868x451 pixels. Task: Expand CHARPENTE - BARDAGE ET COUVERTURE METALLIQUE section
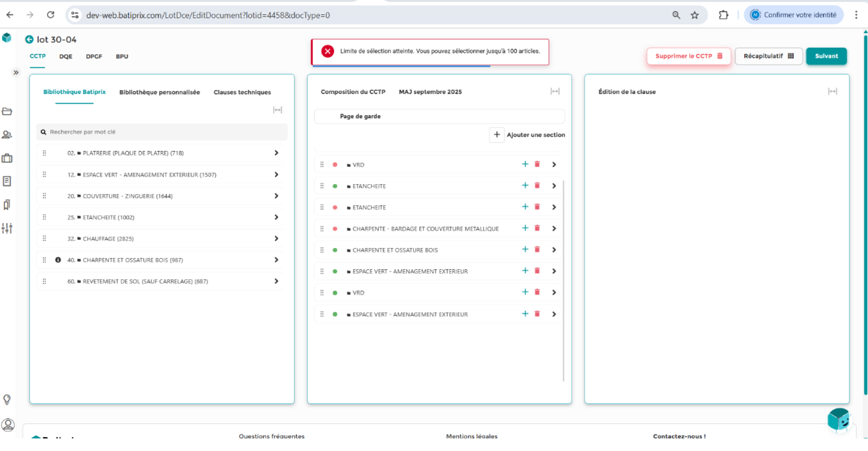point(554,229)
